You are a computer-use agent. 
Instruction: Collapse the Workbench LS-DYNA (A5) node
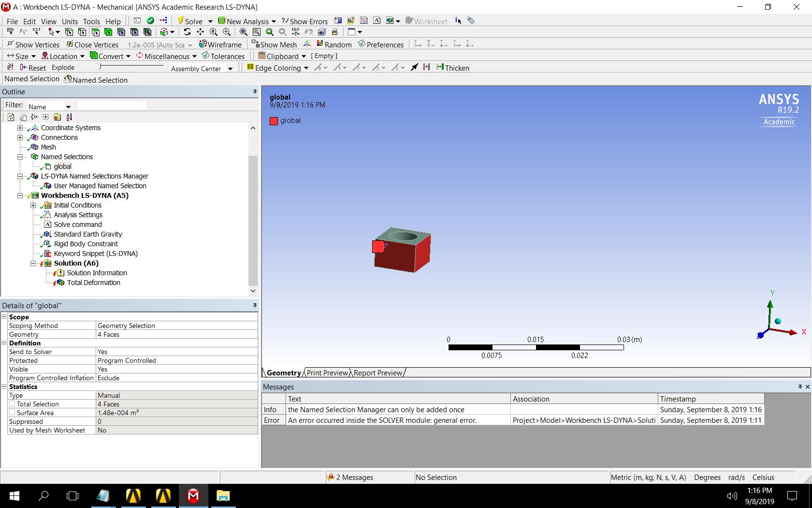[20, 195]
